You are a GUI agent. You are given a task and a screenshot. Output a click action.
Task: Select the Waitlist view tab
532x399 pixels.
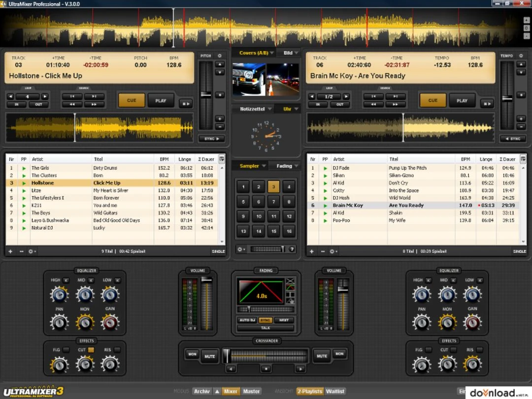(335, 391)
